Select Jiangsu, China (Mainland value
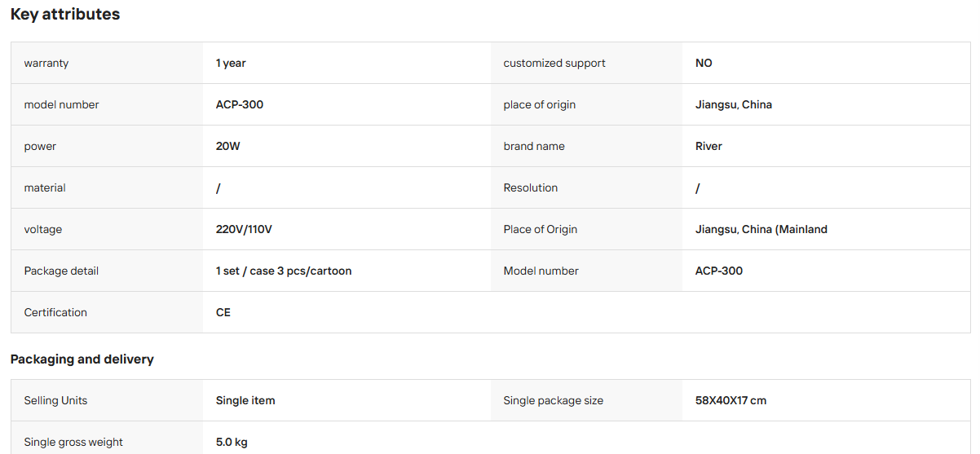 click(761, 229)
